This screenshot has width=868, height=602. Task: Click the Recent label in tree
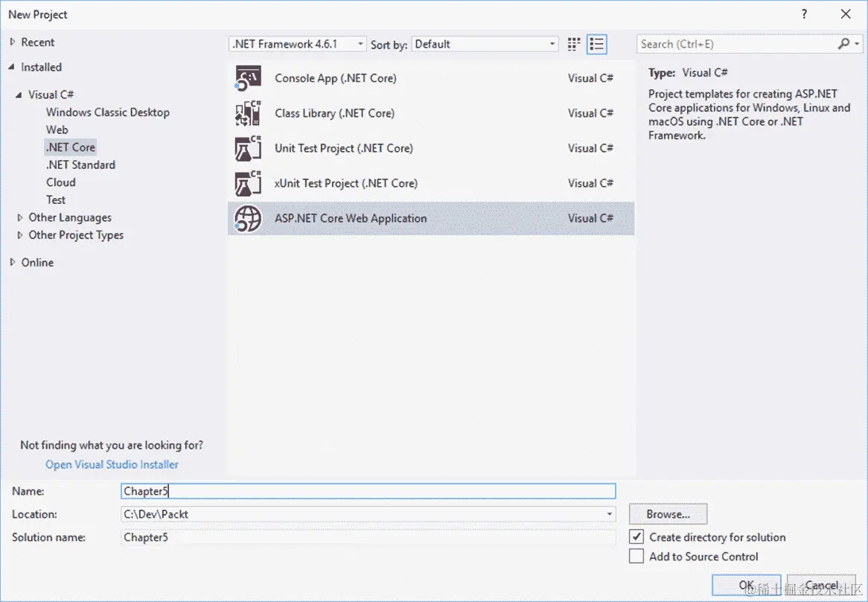38,42
